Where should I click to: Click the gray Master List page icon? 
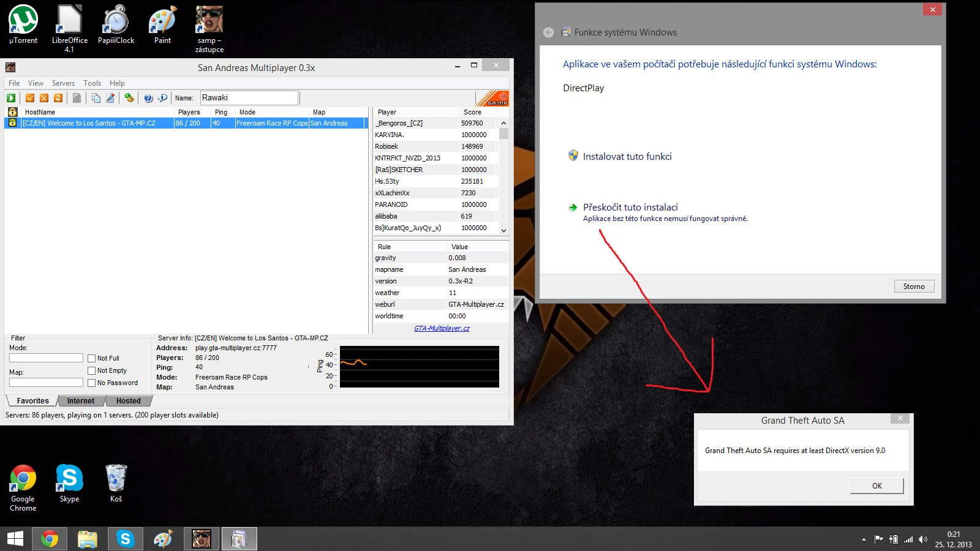[77, 98]
